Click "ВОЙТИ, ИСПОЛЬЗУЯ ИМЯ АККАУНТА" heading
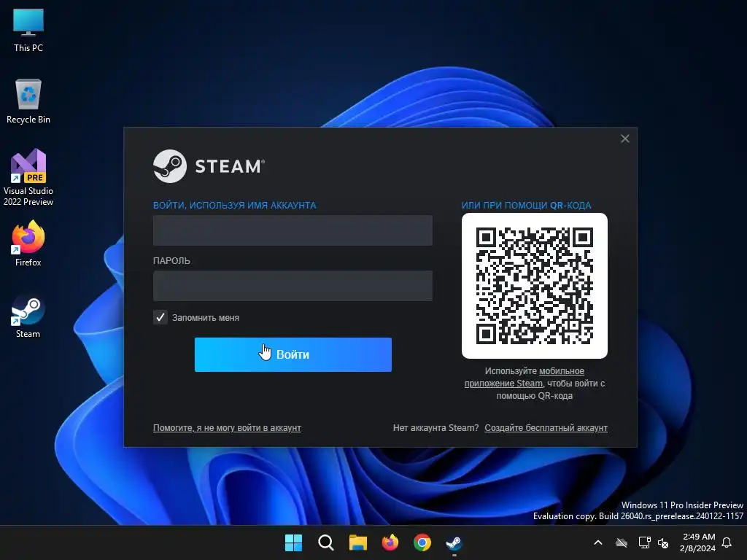Screen dimensions: 747x560 click(234, 205)
